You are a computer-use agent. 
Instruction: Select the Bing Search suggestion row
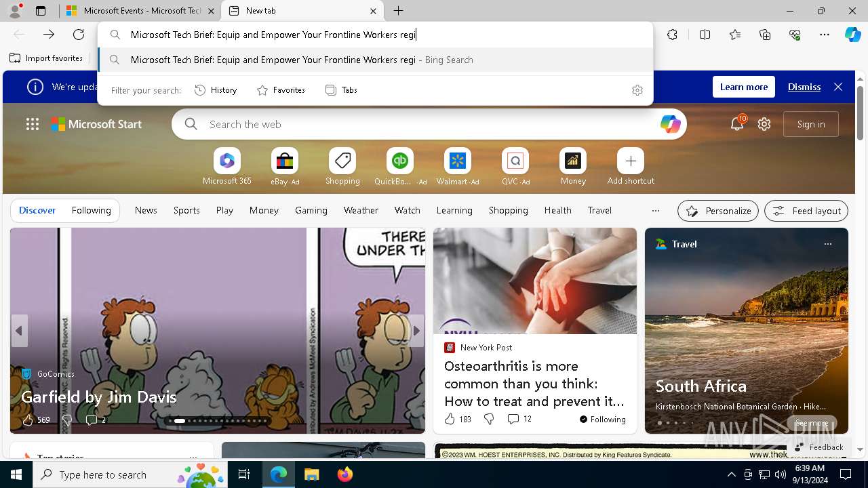click(x=376, y=60)
